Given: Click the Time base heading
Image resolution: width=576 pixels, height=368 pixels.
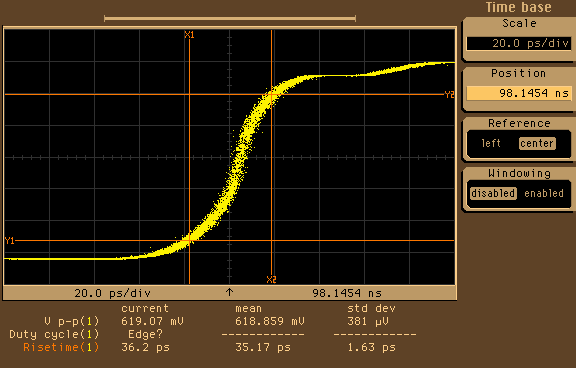Looking at the screenshot, I should (518, 7).
